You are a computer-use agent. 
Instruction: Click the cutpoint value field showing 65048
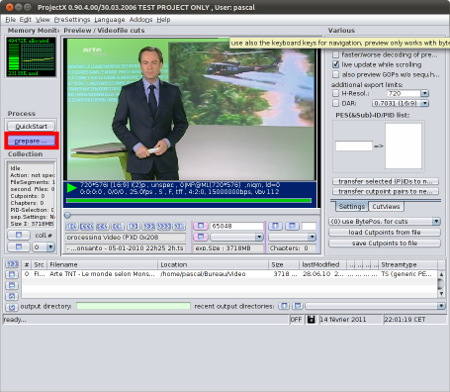(237, 226)
